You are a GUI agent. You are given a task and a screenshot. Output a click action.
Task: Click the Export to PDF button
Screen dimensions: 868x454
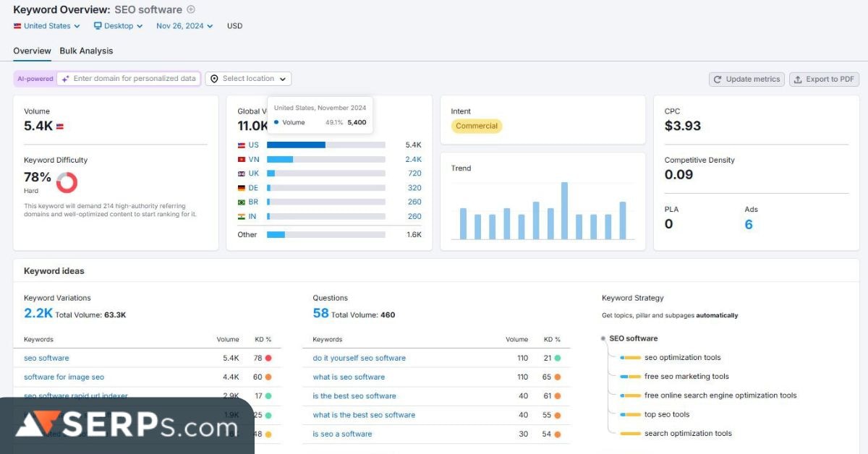pyautogui.click(x=824, y=80)
